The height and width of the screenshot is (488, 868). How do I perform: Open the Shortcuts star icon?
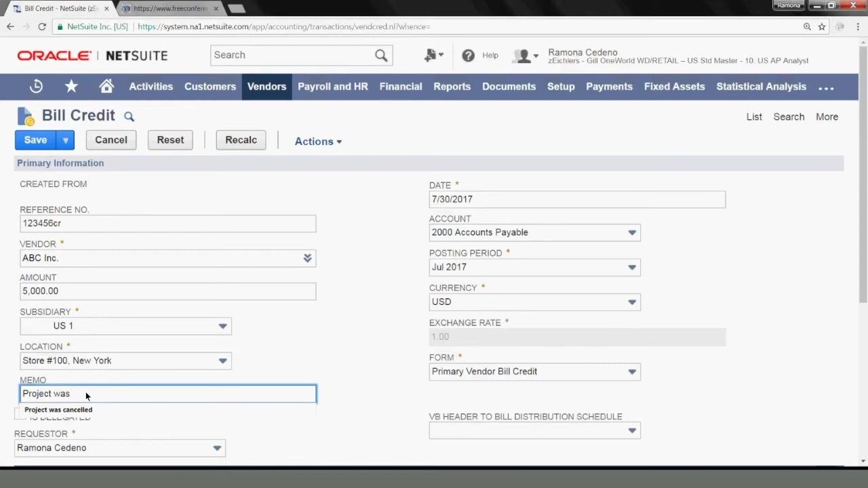pyautogui.click(x=71, y=86)
